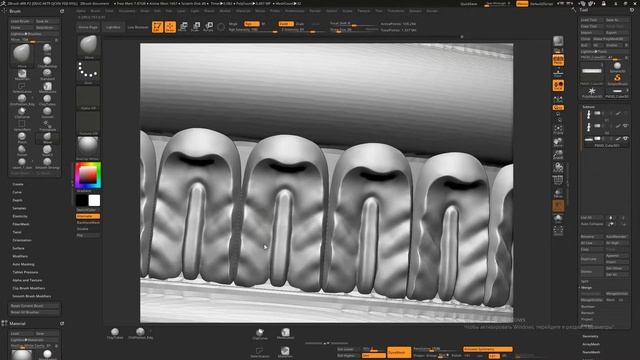This screenshot has height=360, width=640.
Task: Select the Move transpose icon in top shelf
Action: pyautogui.click(x=183, y=27)
